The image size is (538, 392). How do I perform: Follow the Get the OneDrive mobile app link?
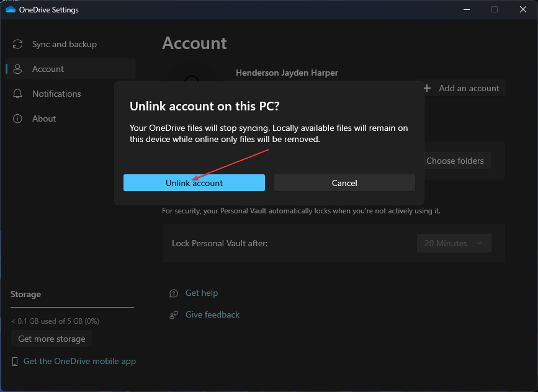click(x=79, y=361)
